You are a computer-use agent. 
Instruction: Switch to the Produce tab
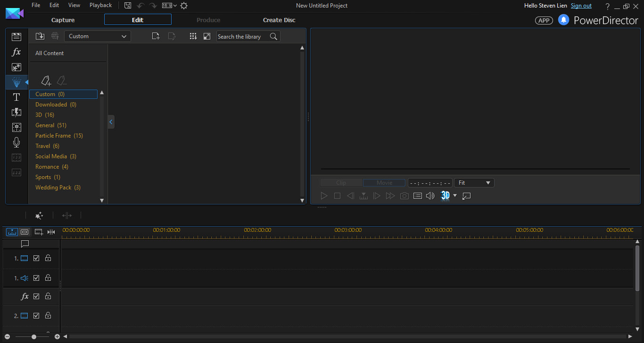tap(208, 20)
